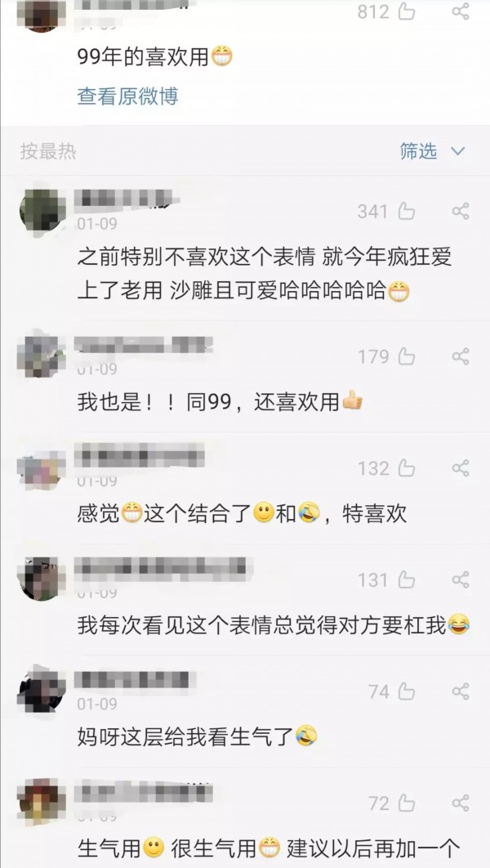This screenshot has width=490, height=868.
Task: Open avatar of the 341-like commenter
Action: point(42,212)
